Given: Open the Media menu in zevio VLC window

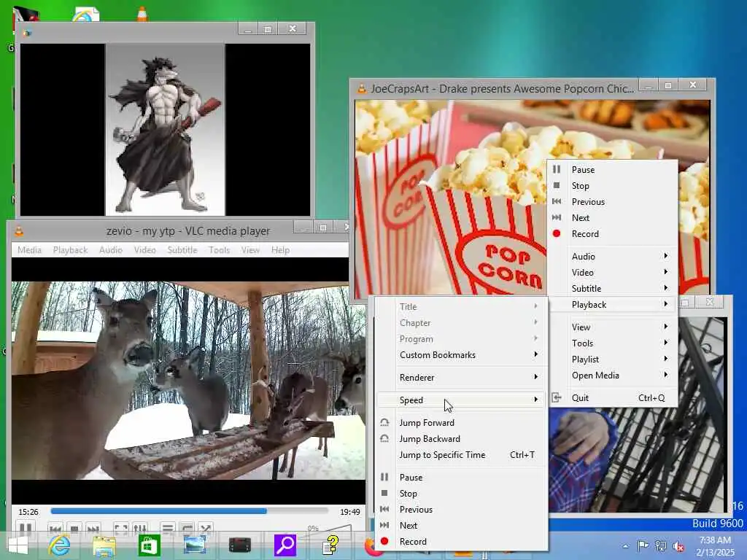Looking at the screenshot, I should (29, 250).
